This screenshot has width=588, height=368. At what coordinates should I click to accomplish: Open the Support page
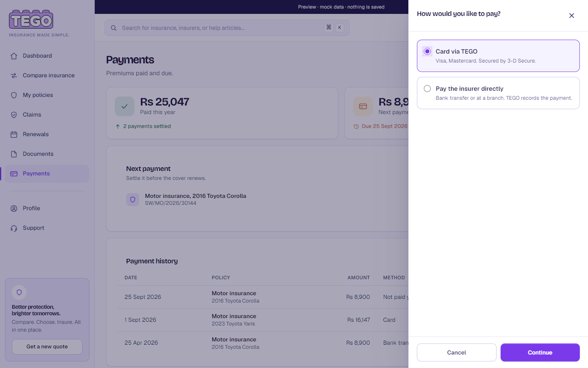coord(47,228)
